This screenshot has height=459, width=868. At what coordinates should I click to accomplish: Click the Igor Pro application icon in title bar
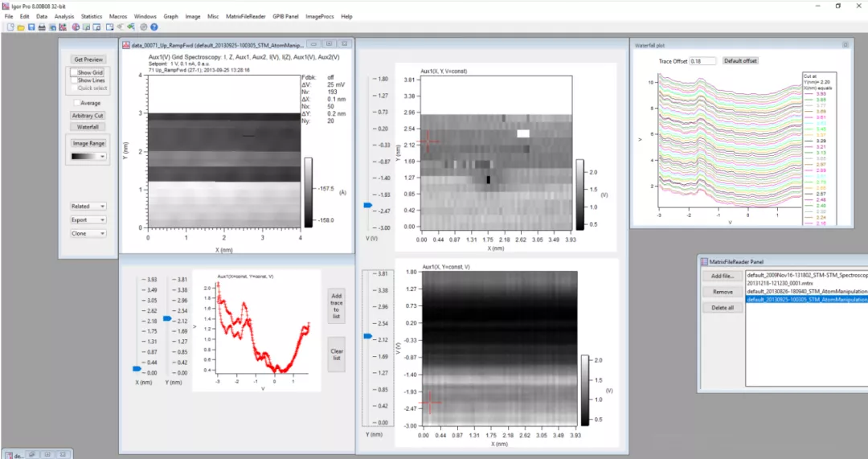[x=6, y=6]
